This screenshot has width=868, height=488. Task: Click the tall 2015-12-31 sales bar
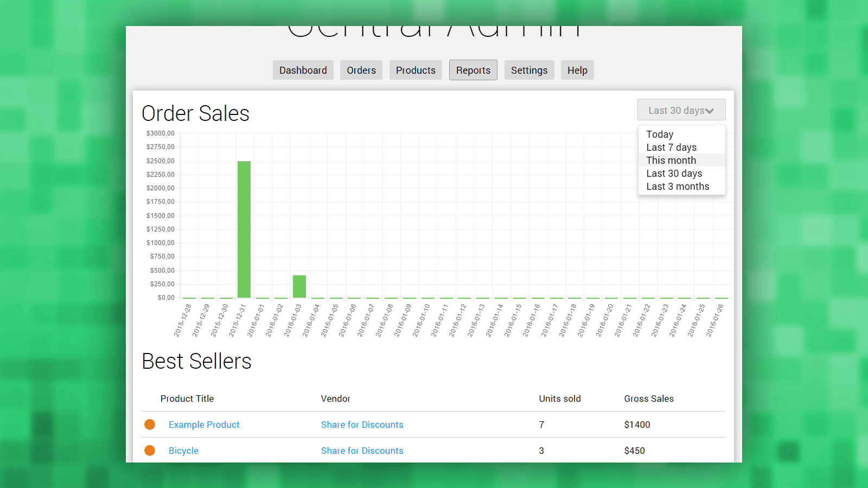pyautogui.click(x=244, y=229)
